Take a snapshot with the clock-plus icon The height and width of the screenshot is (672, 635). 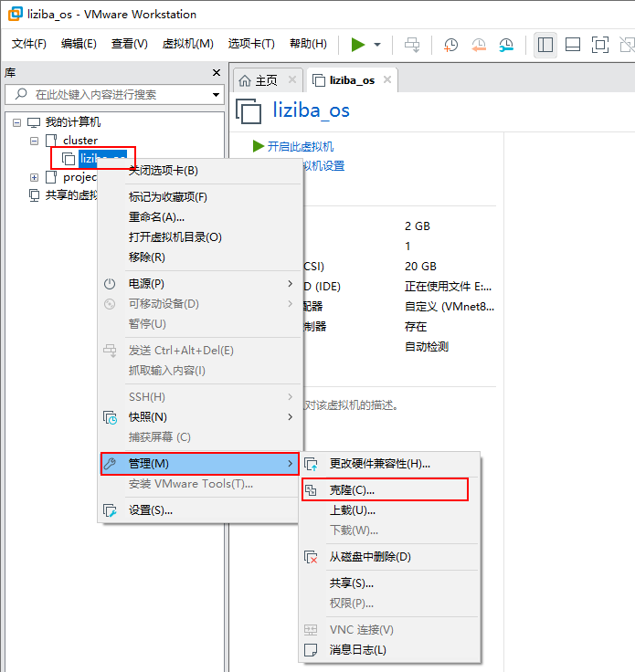click(x=450, y=45)
